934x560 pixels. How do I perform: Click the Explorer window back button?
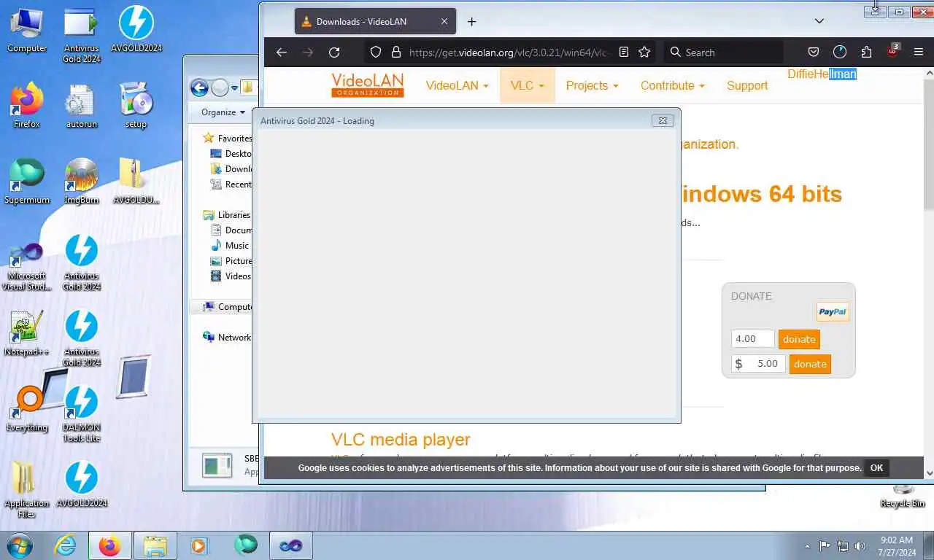pos(199,88)
